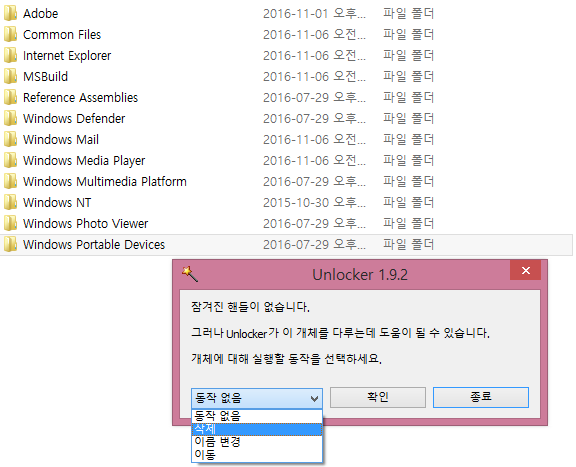Select the MSBuild folder name

pos(46,76)
